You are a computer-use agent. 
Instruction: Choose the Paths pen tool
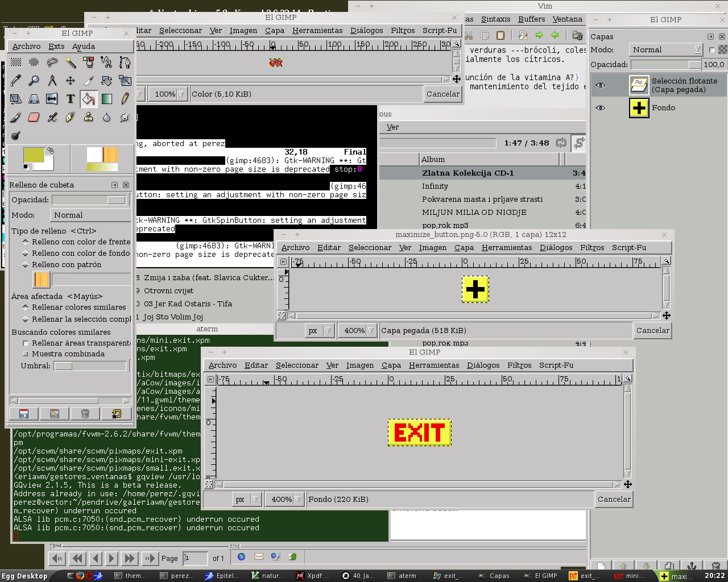tap(125, 62)
